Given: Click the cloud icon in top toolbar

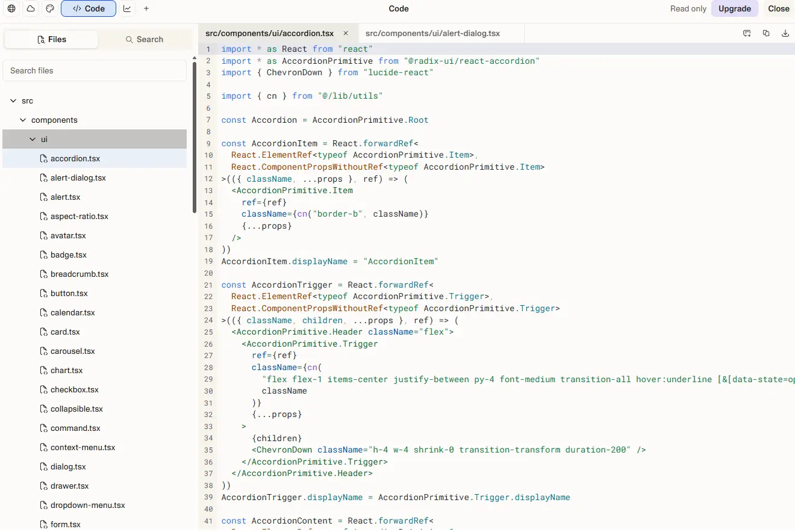Looking at the screenshot, I should coord(31,8).
